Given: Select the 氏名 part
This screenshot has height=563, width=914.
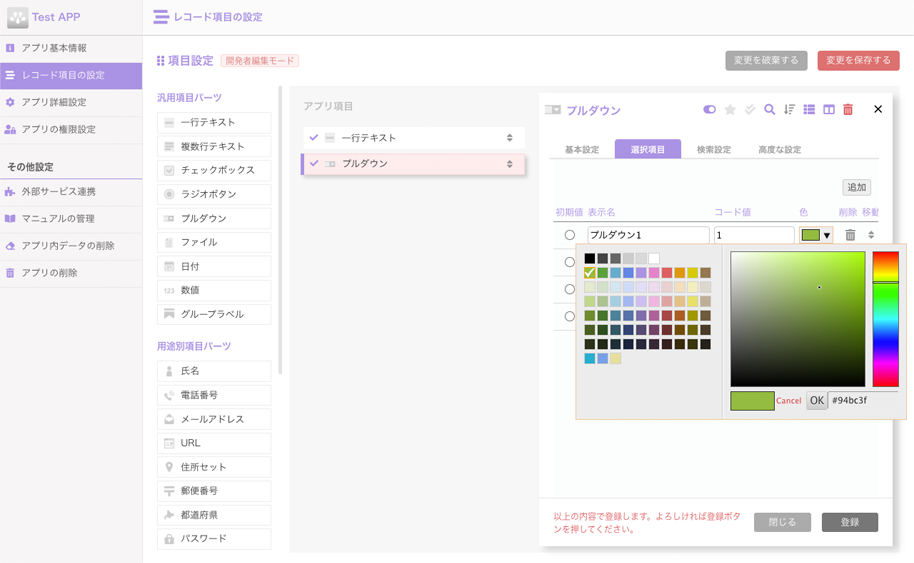Looking at the screenshot, I should tap(214, 371).
